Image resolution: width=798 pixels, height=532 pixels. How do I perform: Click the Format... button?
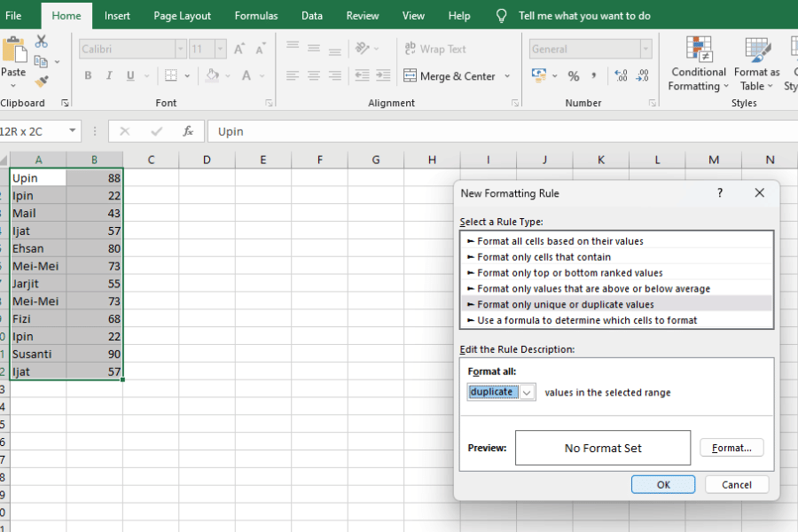coord(731,448)
